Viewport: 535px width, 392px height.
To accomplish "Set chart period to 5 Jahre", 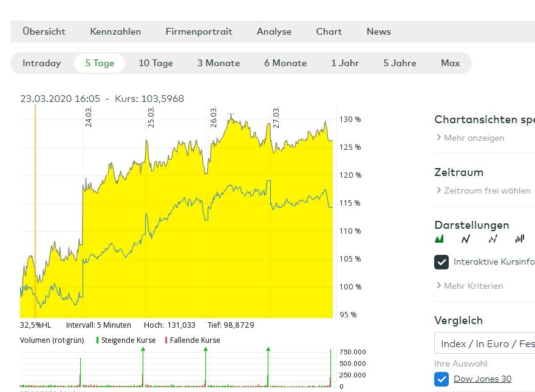I will pyautogui.click(x=400, y=63).
